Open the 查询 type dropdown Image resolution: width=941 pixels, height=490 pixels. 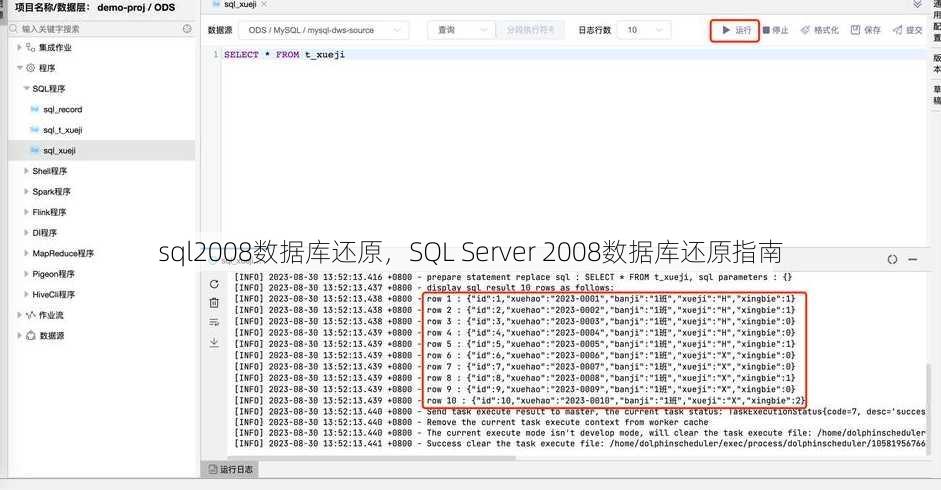pyautogui.click(x=461, y=29)
